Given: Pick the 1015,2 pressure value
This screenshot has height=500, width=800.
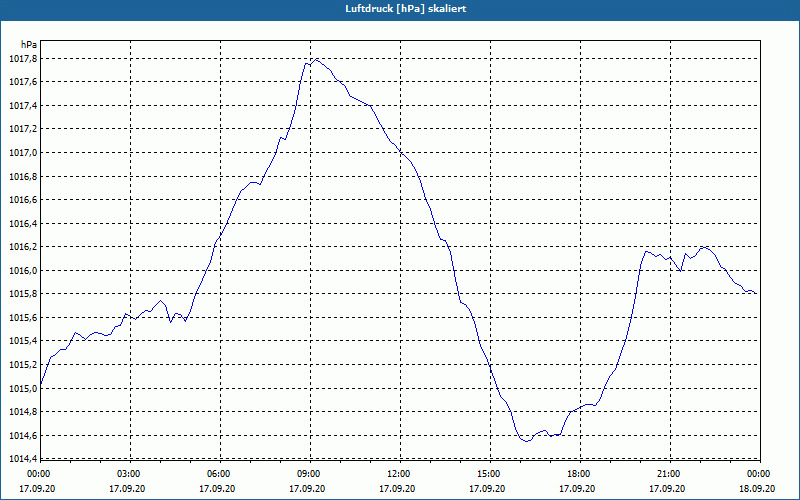Looking at the screenshot, I should click(x=23, y=365).
